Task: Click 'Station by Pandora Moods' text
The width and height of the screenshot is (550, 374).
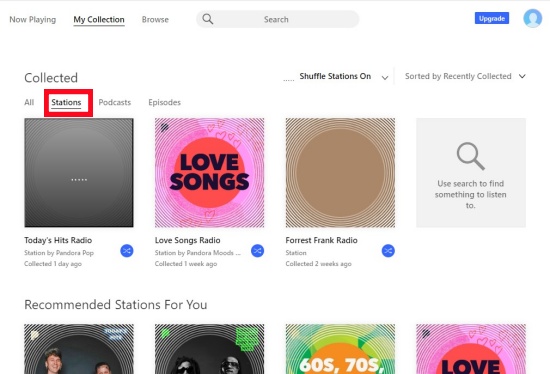Action: 198,253
